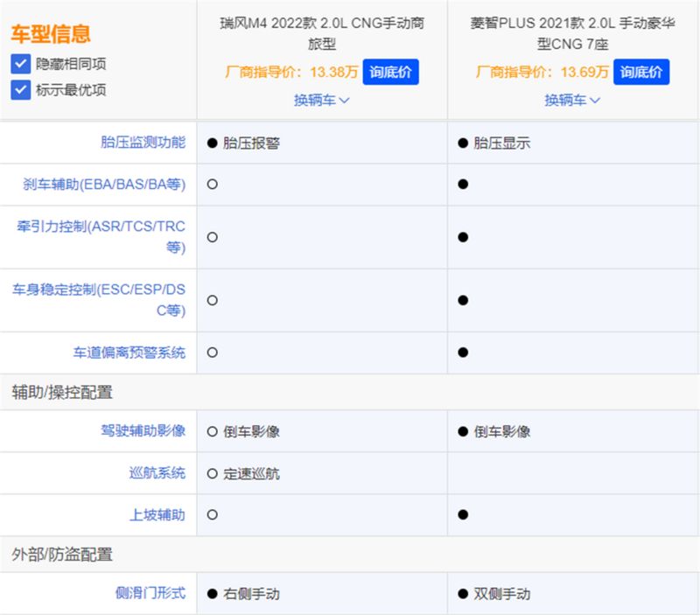Select the 胎压报警 cell text
The width and height of the screenshot is (700, 615).
click(251, 143)
